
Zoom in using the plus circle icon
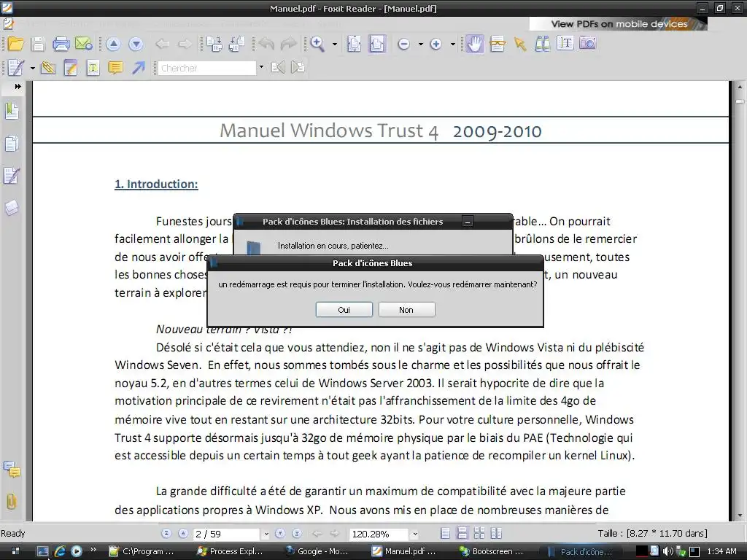pos(436,44)
